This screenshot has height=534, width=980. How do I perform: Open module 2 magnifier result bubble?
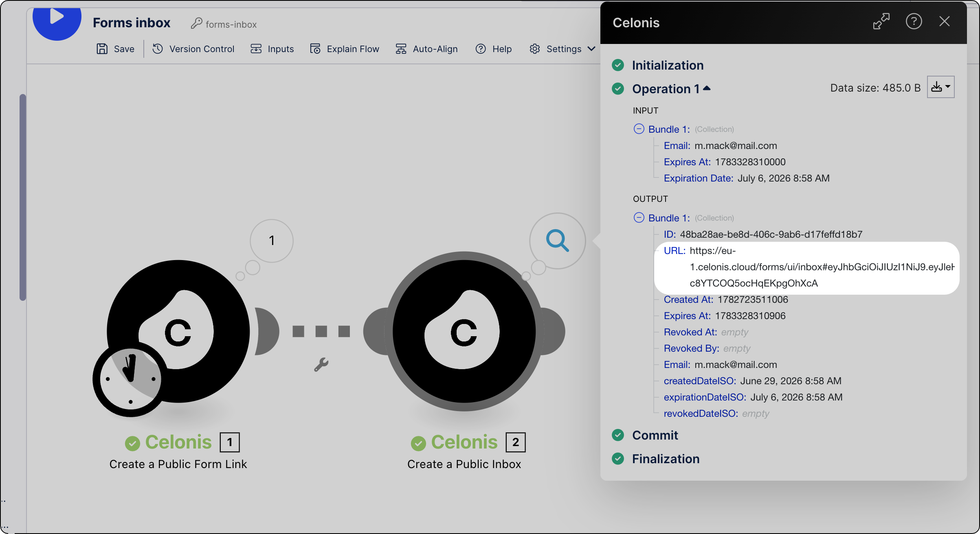pyautogui.click(x=557, y=241)
